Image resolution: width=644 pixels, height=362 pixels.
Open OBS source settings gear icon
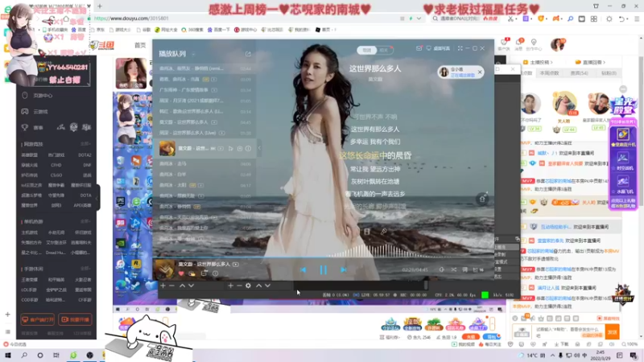[x=248, y=286]
